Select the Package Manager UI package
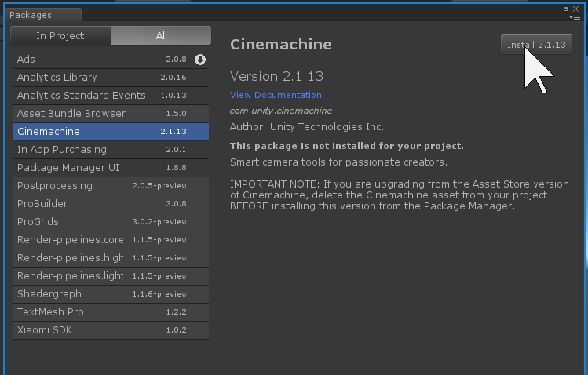588x375 pixels. [x=111, y=167]
